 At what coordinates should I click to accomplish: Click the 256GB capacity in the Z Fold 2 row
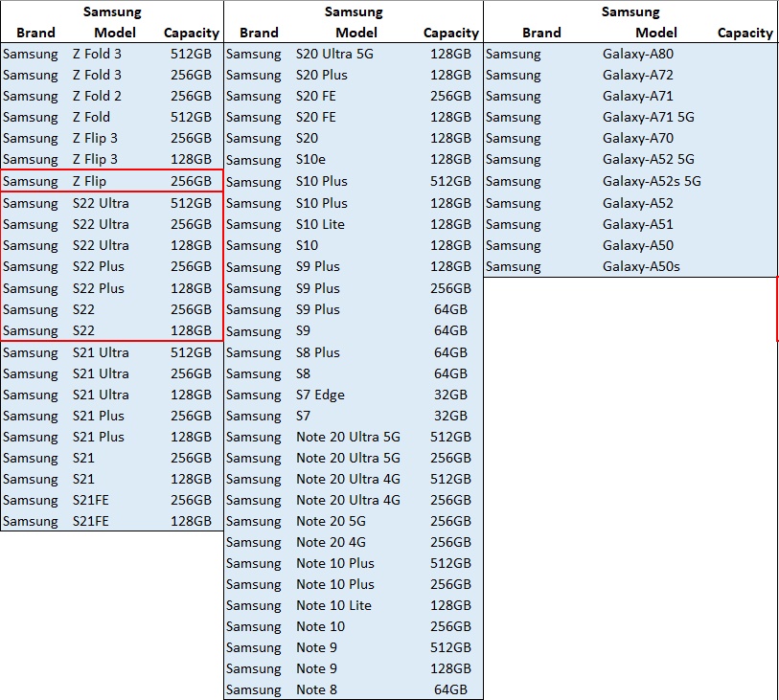(191, 96)
